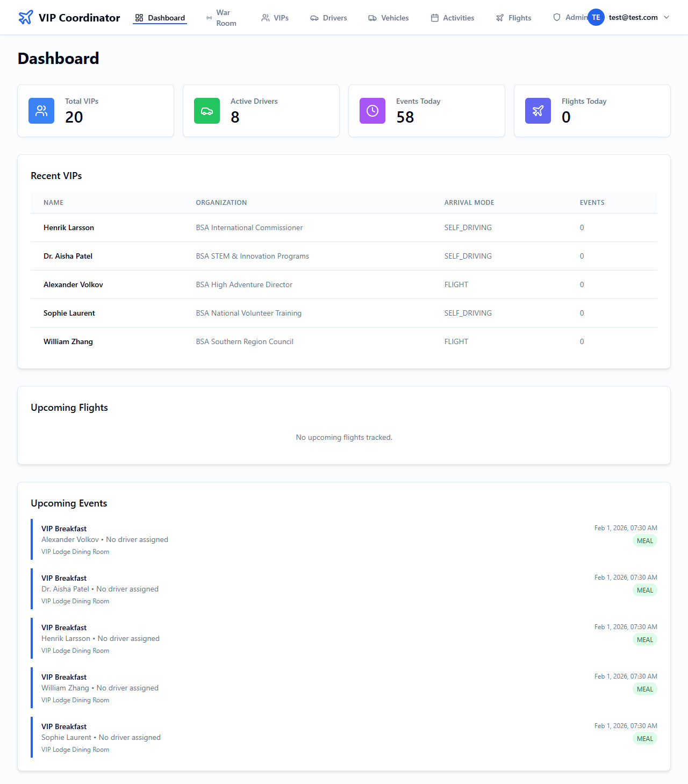Click the TE user avatar circle
Image resolution: width=688 pixels, height=784 pixels.
tap(596, 17)
